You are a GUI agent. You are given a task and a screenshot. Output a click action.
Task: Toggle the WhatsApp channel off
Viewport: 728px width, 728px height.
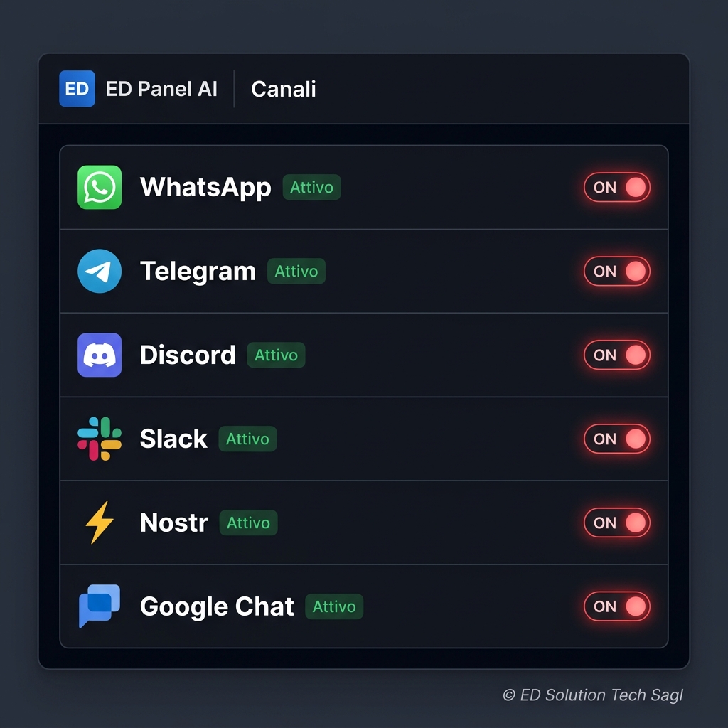pos(617,187)
